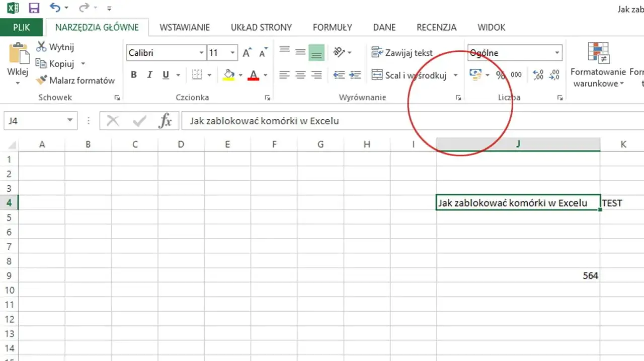Open the Liczba dialog launcher

[560, 98]
